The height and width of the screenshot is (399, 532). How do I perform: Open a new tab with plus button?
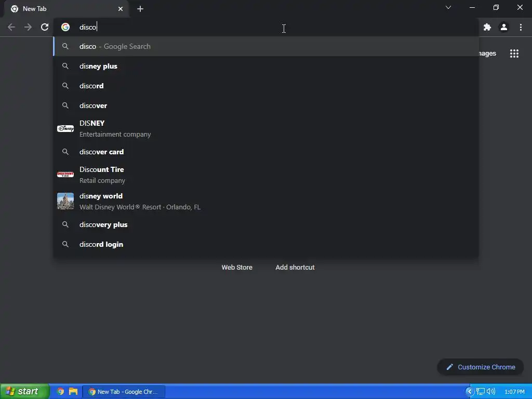140,9
